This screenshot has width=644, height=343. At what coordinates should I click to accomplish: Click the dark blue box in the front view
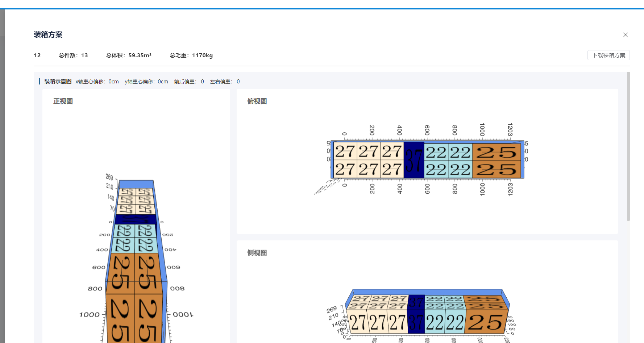pos(136,219)
